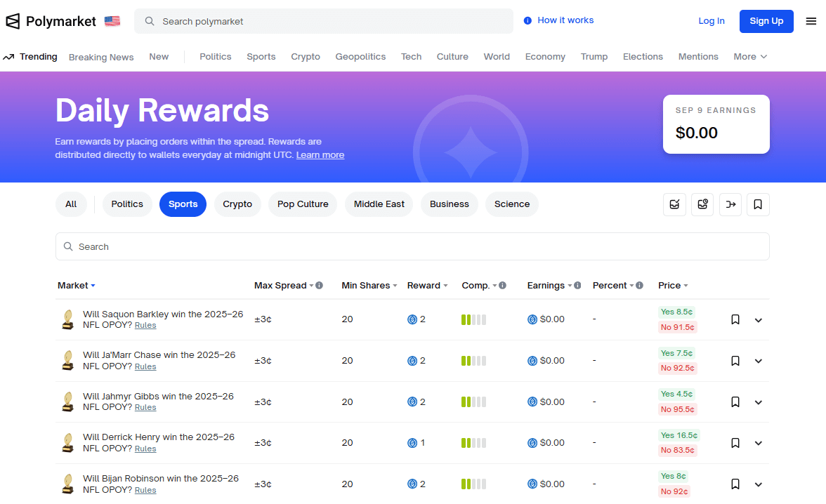826x504 pixels.
Task: Open Rules for Bijan Robinson market
Action: click(145, 490)
